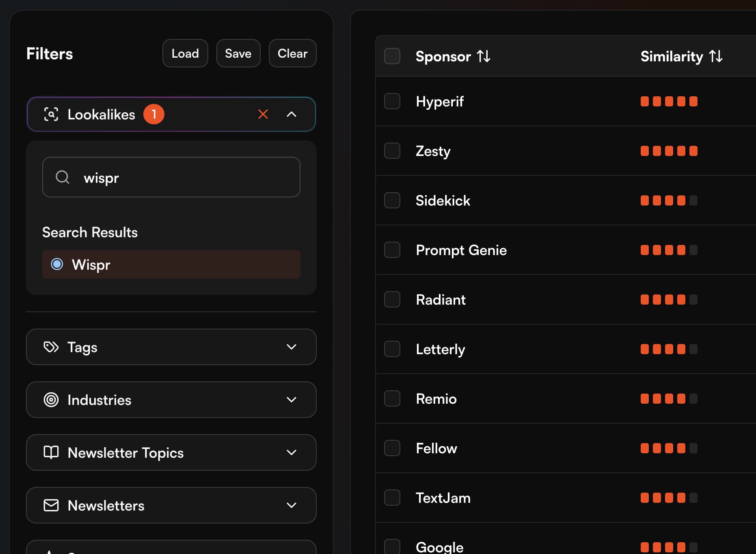756x554 pixels.
Task: Expand the Industries filter chevron
Action: pos(292,400)
